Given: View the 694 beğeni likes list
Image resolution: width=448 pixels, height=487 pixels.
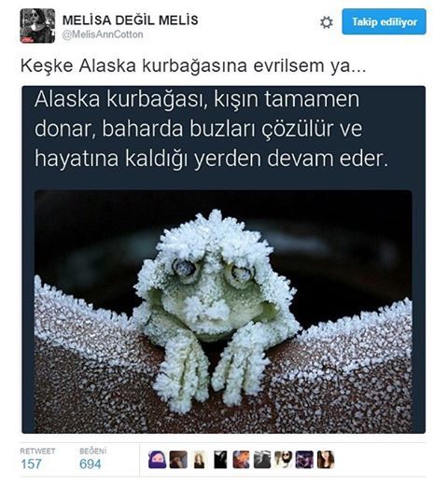Looking at the screenshot, I should (91, 464).
